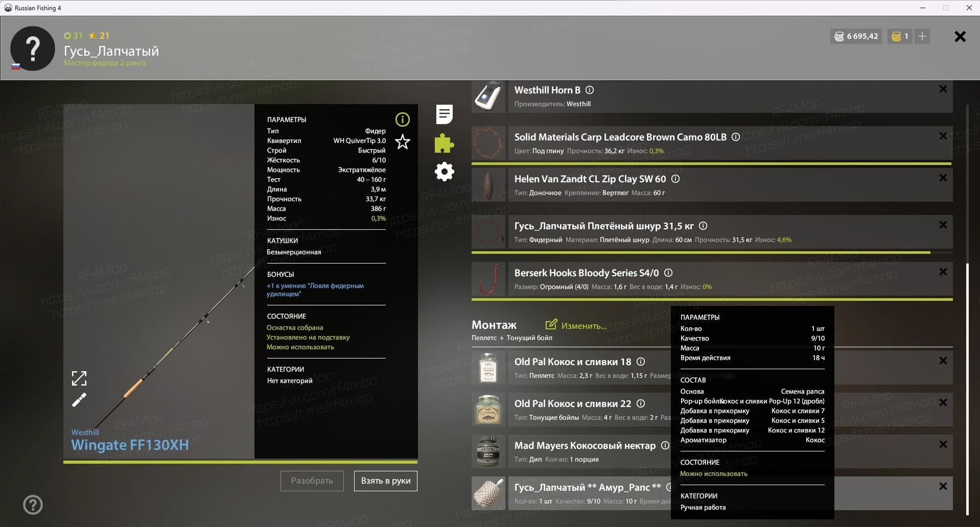Click the silver coin balance 6 695,42

click(856, 36)
